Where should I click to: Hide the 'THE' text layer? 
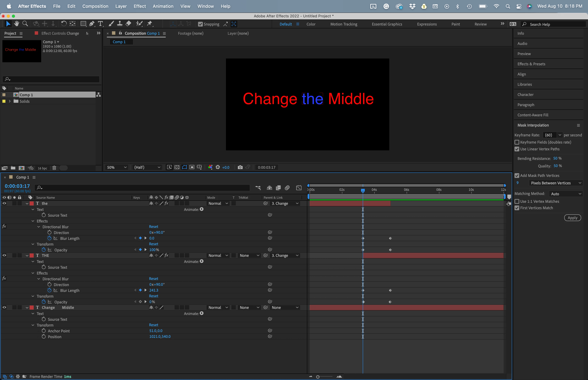pos(4,255)
